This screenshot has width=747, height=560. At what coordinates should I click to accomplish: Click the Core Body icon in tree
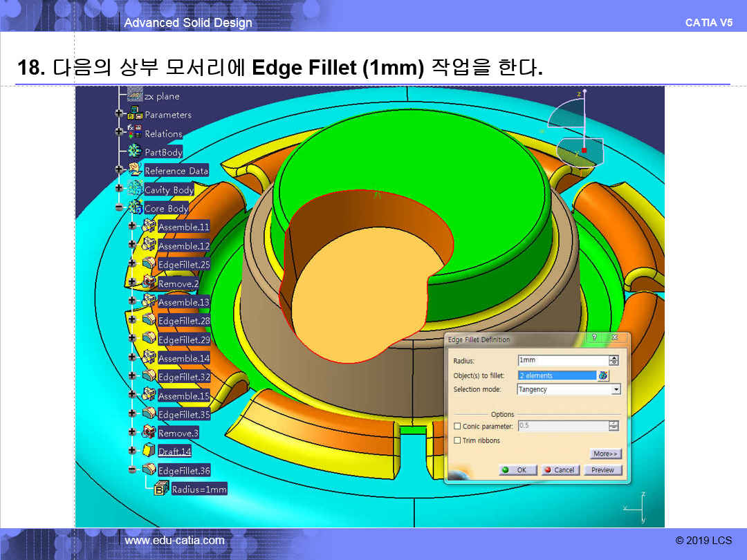(x=136, y=207)
